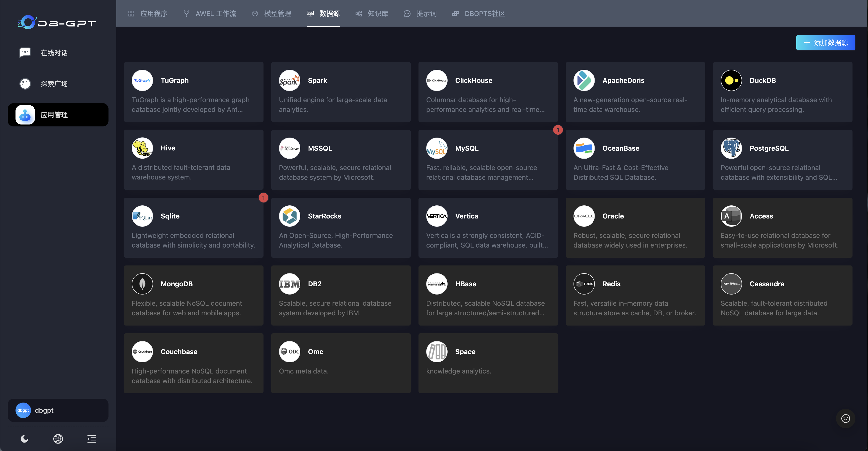This screenshot has width=868, height=451.
Task: Open the Cassandra card title
Action: (767, 284)
